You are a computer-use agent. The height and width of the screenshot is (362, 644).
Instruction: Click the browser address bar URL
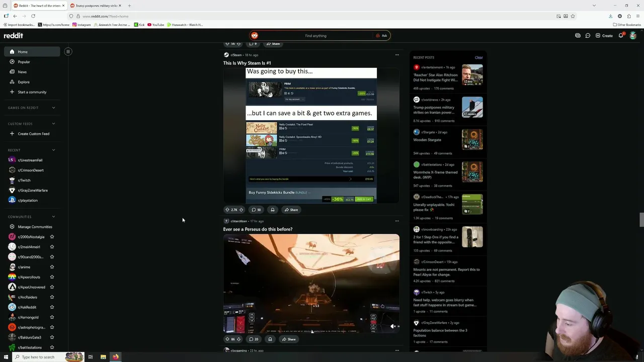click(105, 16)
